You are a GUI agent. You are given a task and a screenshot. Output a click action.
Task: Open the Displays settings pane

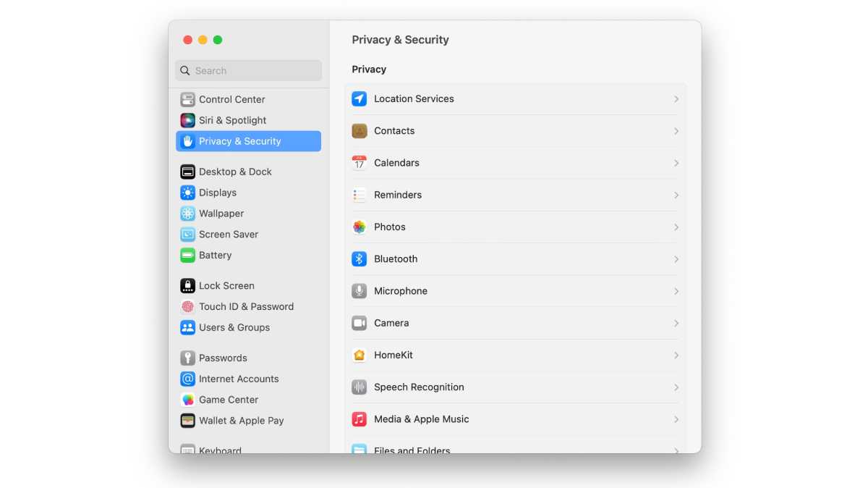tap(218, 193)
